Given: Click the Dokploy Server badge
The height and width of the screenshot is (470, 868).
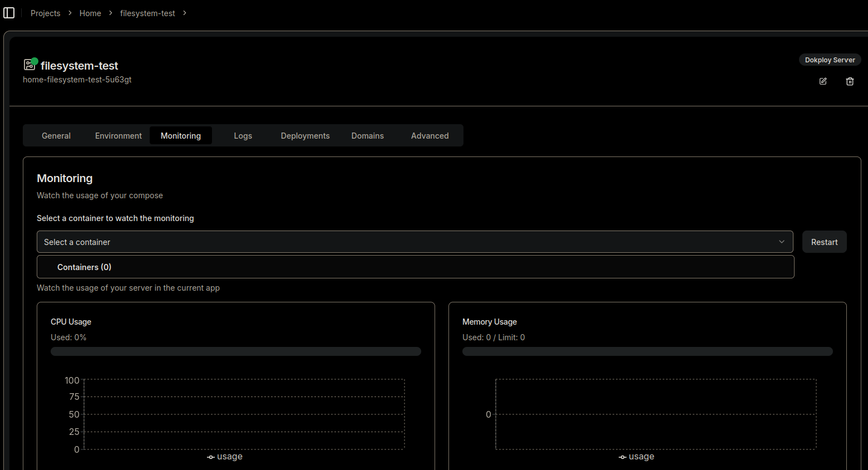Looking at the screenshot, I should coord(830,60).
